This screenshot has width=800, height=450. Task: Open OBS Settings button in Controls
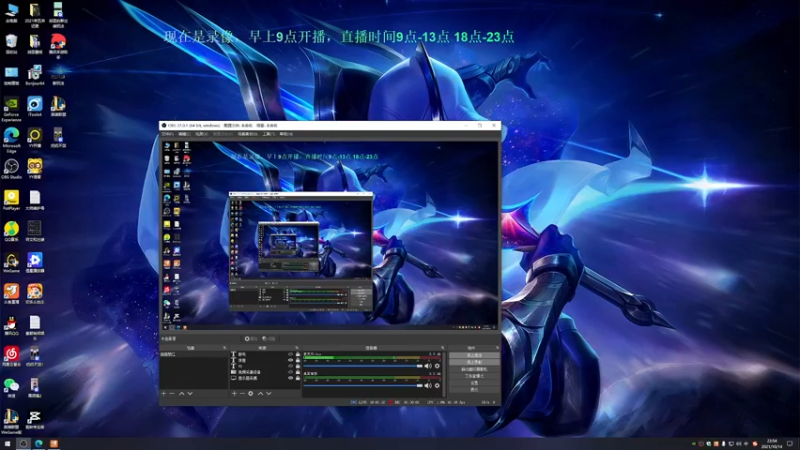(474, 383)
